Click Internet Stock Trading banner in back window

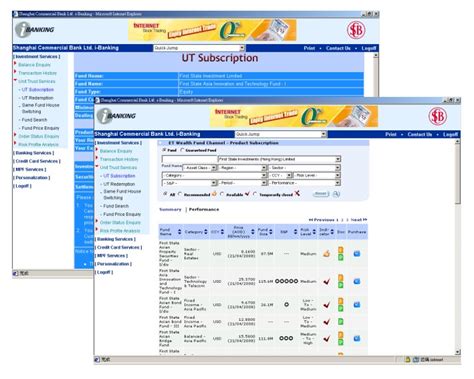pos(212,30)
